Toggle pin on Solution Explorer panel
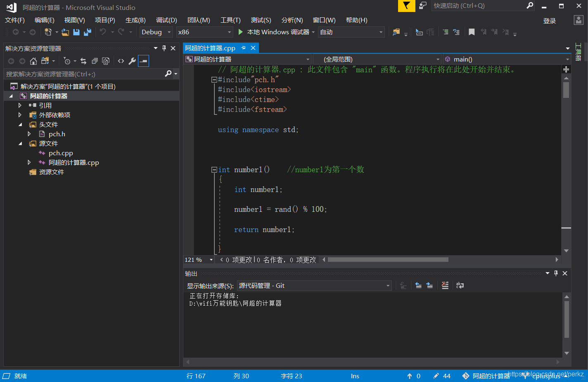 point(164,48)
